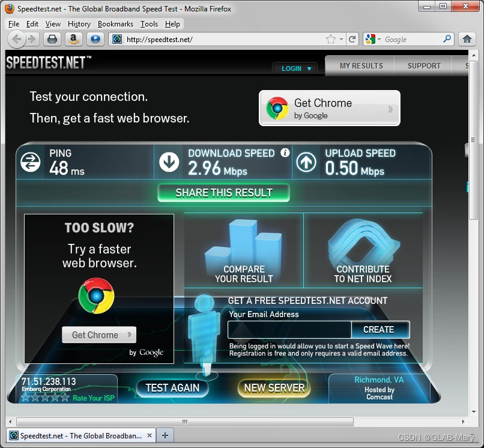
Task: Open Contribute to Net Index tile
Action: pyautogui.click(x=363, y=250)
